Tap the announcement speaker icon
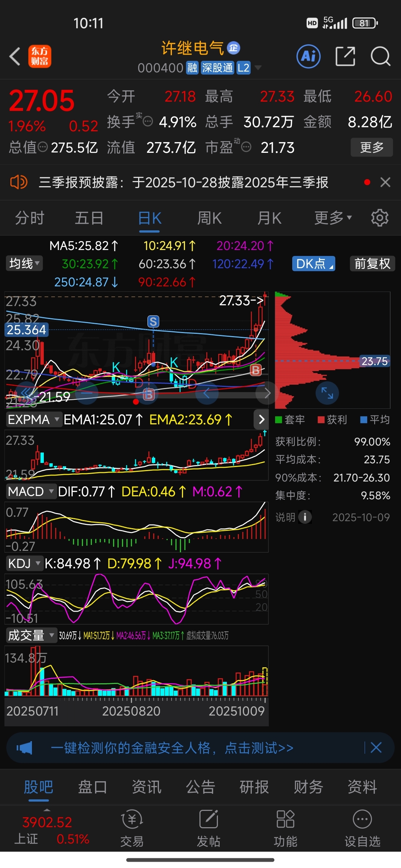 (x=19, y=182)
